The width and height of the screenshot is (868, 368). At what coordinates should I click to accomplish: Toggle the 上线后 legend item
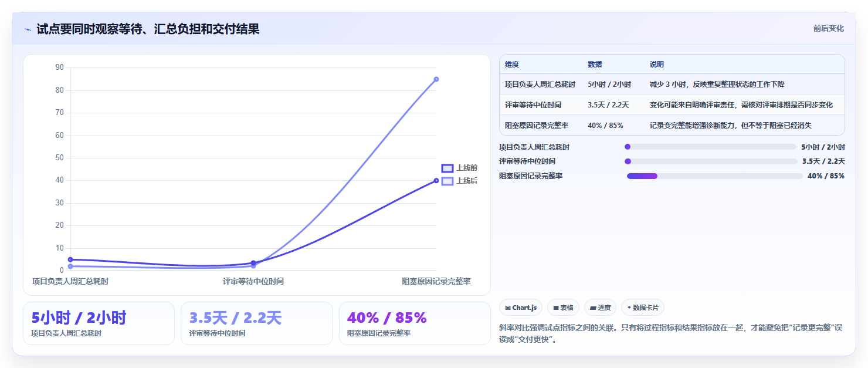(x=459, y=181)
